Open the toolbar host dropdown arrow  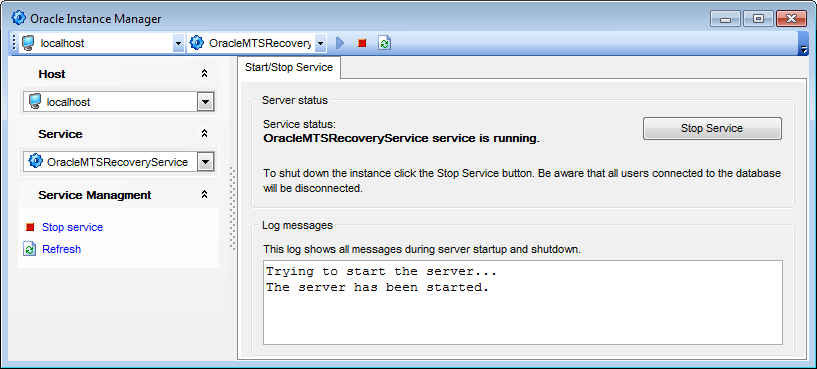[178, 43]
